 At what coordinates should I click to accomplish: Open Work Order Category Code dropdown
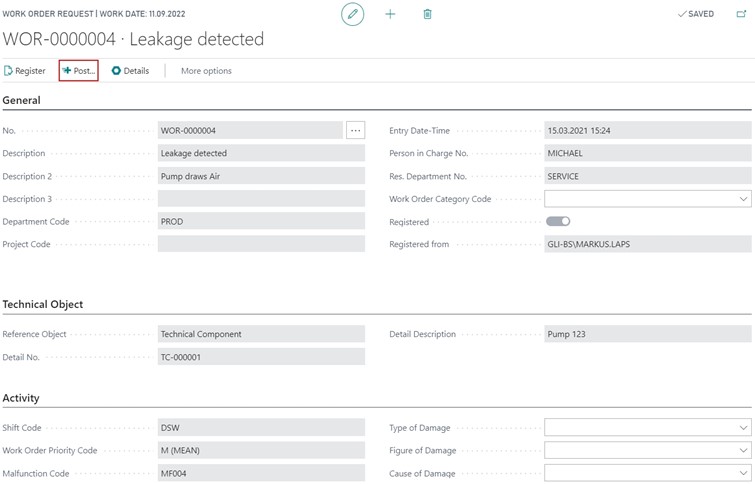coord(648,198)
